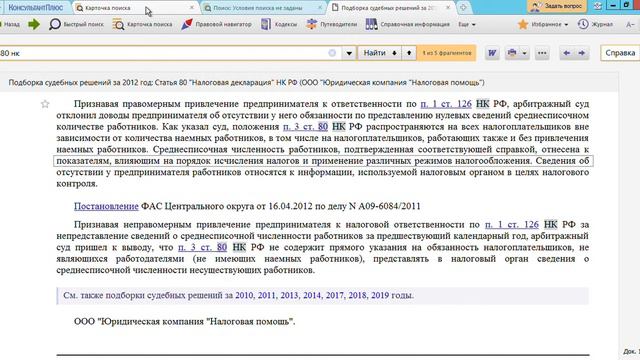Click the tray icon beside Задать вопрос
640x360 pixels.
coord(598,6)
